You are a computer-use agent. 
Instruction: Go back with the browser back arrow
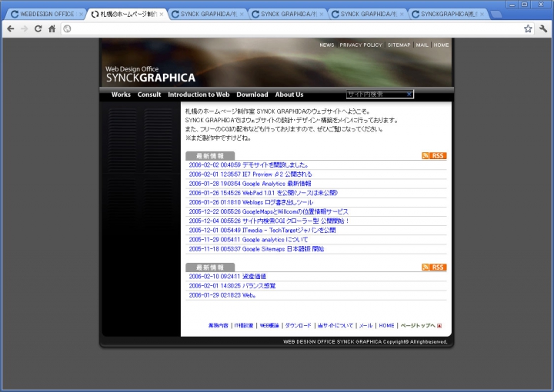[x=11, y=29]
